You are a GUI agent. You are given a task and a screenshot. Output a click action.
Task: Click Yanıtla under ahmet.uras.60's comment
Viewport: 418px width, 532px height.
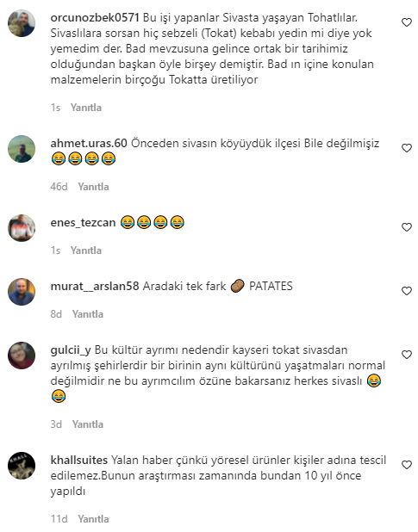93,187
